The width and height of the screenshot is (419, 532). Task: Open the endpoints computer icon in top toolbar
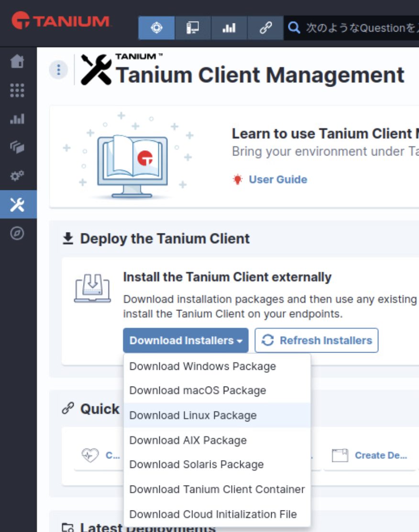click(x=193, y=27)
